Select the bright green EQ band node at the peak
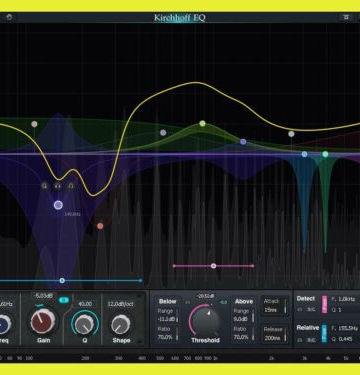The height and width of the screenshot is (375, 360). (202, 124)
